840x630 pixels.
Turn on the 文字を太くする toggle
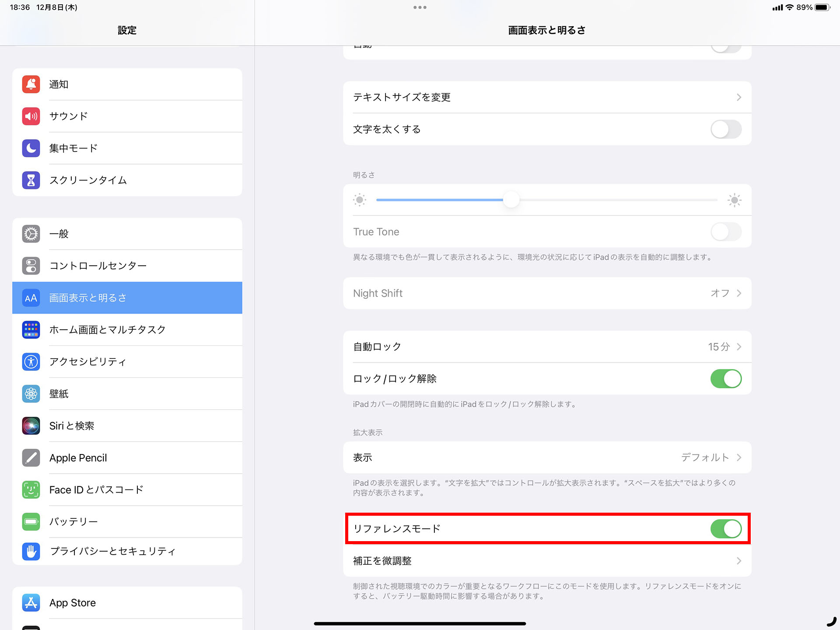click(x=726, y=129)
